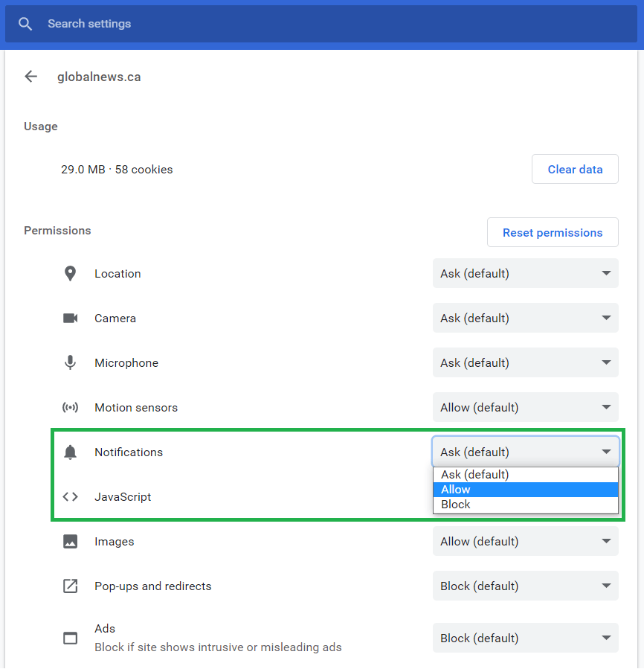The height and width of the screenshot is (669, 644).
Task: Click the Microphone permission icon
Action: (70, 363)
